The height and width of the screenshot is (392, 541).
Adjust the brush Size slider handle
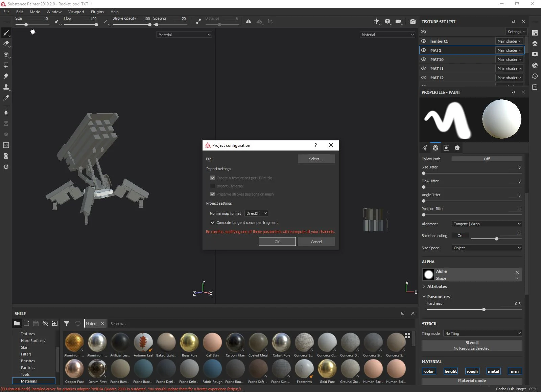pos(26,25)
